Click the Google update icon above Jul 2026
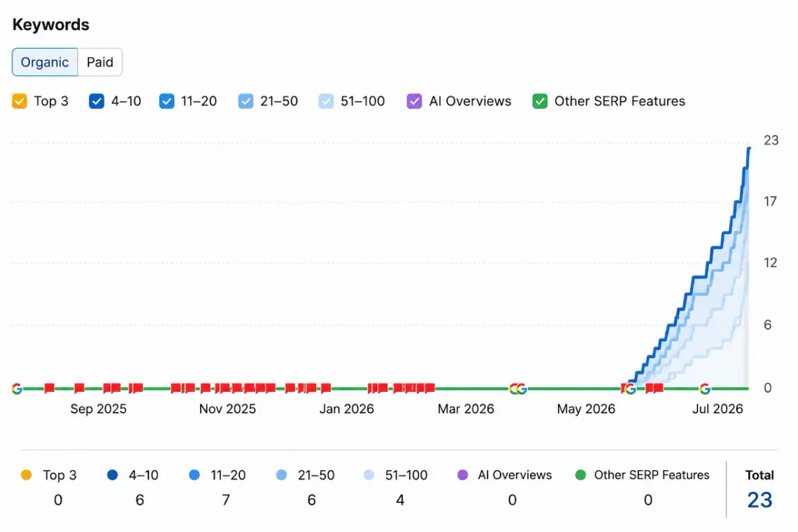This screenshot has width=798, height=532. (705, 389)
